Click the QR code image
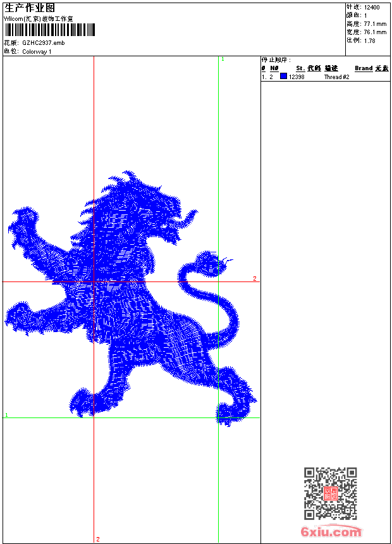The width and height of the screenshot is (392, 544). coord(330,493)
